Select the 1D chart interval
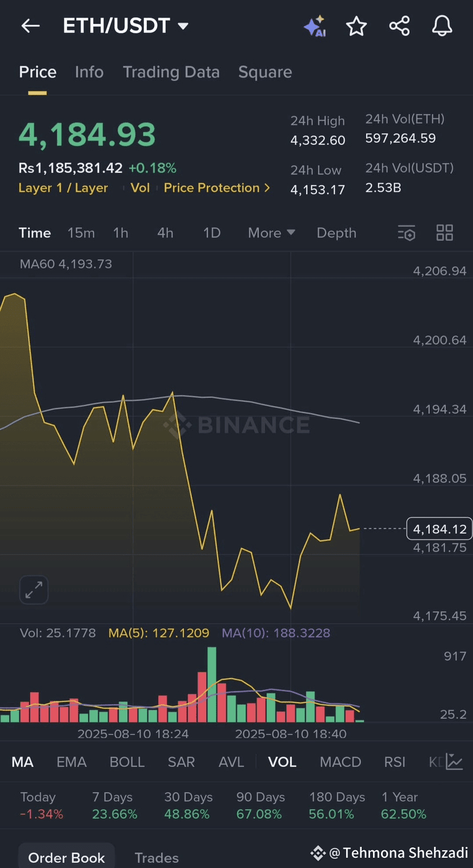Image resolution: width=473 pixels, height=868 pixels. pos(212,233)
